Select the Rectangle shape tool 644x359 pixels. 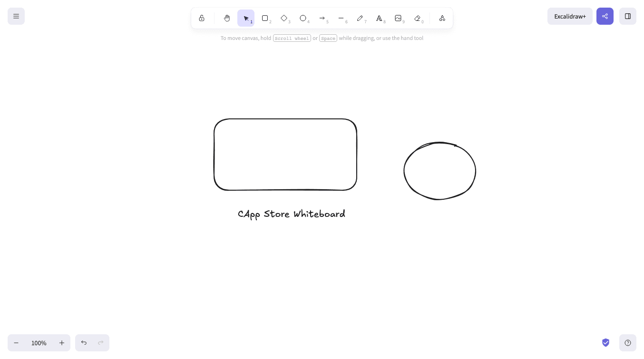pyautogui.click(x=265, y=18)
